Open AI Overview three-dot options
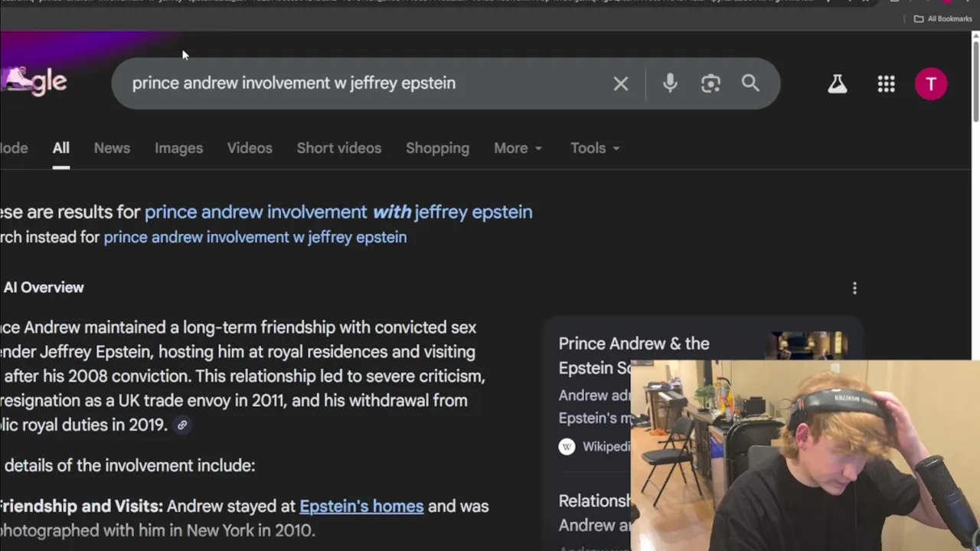Image resolution: width=980 pixels, height=551 pixels. coord(854,288)
